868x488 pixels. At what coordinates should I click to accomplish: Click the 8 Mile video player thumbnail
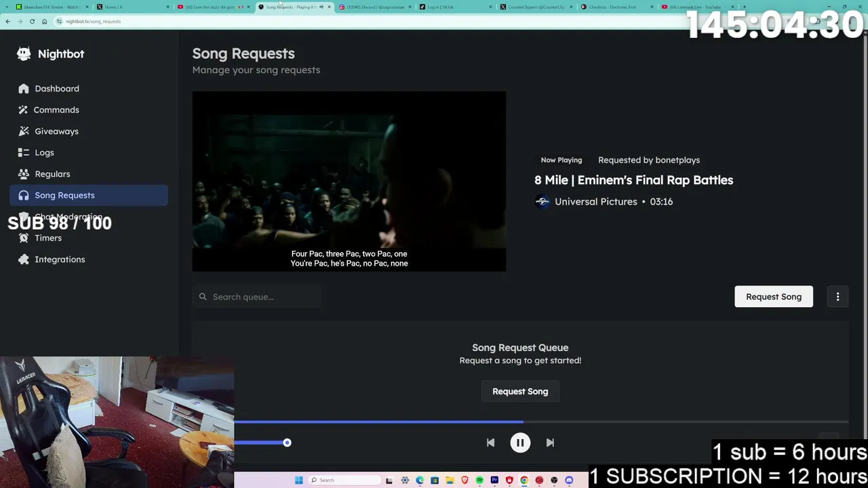click(349, 182)
